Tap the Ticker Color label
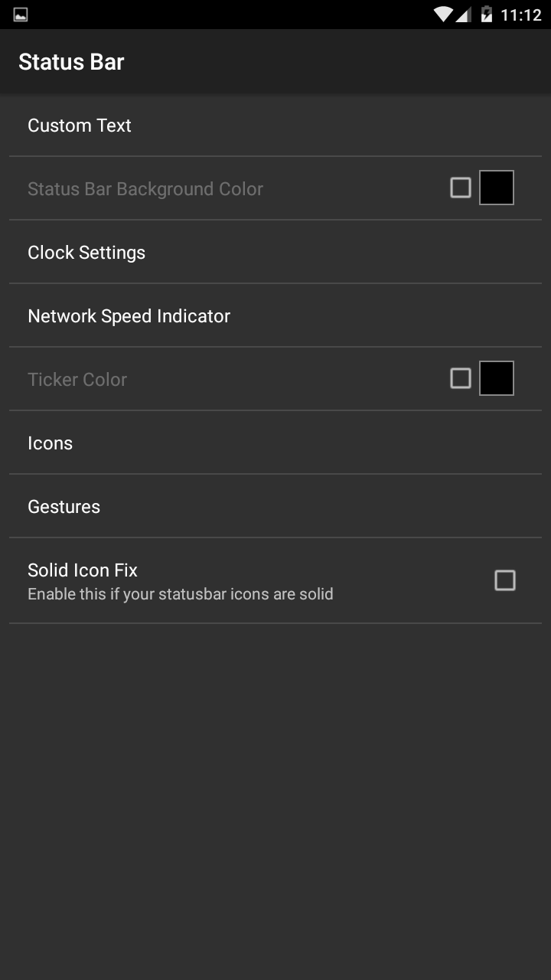 click(77, 380)
